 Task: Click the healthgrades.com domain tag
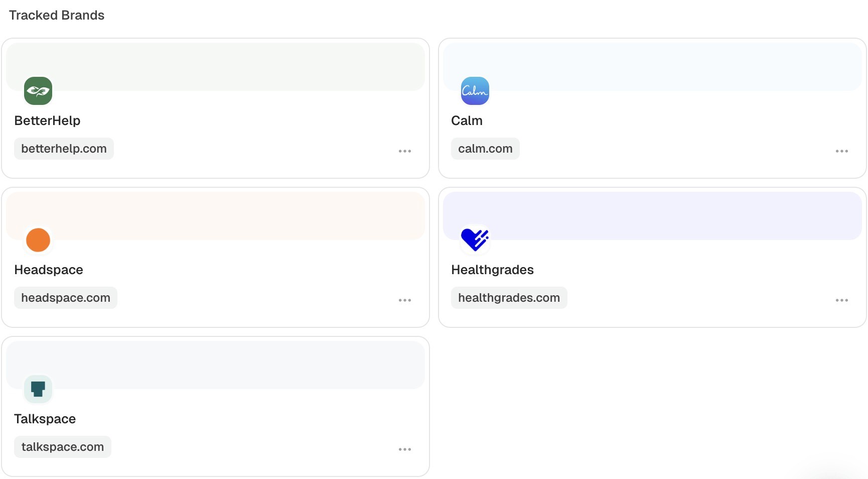pyautogui.click(x=509, y=298)
